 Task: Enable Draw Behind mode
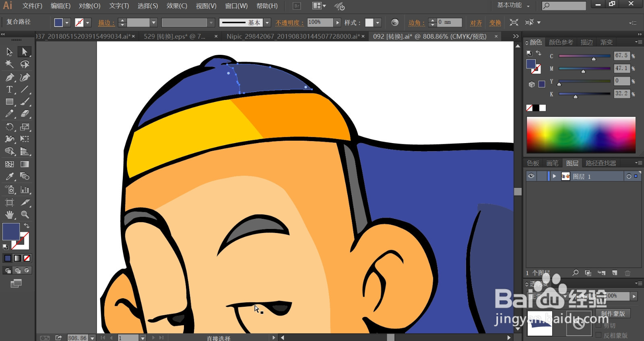click(17, 270)
